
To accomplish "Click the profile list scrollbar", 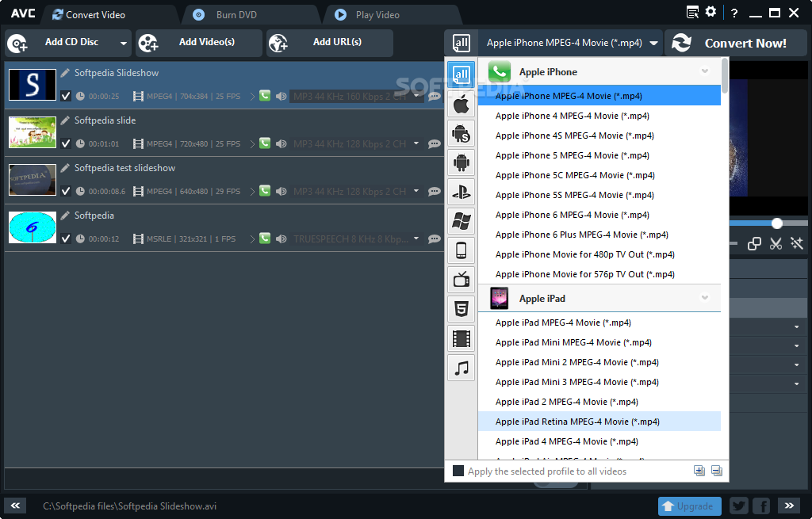I will pyautogui.click(x=725, y=76).
